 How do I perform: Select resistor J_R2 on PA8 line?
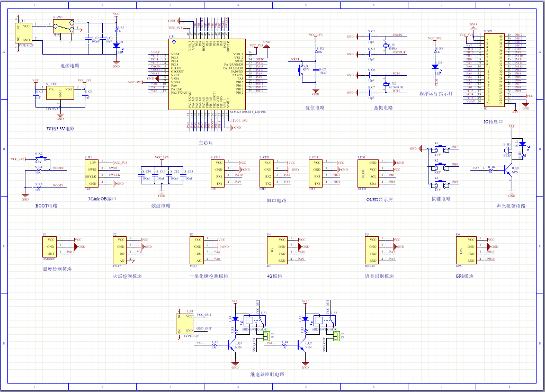click(215, 345)
